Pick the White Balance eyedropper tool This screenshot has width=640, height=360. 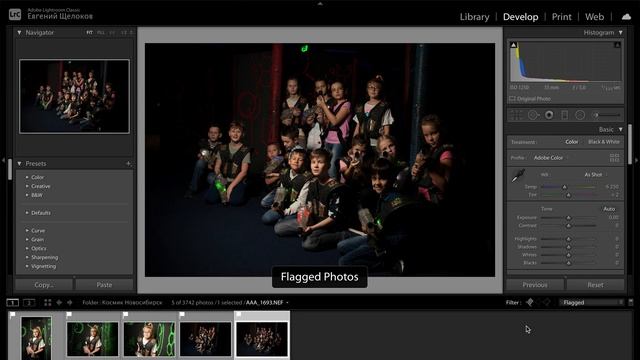click(x=518, y=176)
